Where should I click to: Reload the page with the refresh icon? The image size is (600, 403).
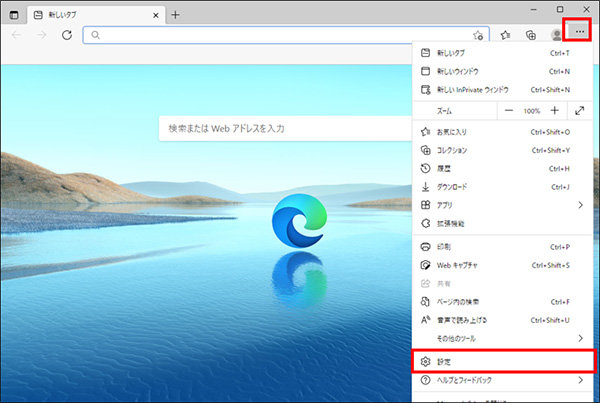click(x=66, y=35)
